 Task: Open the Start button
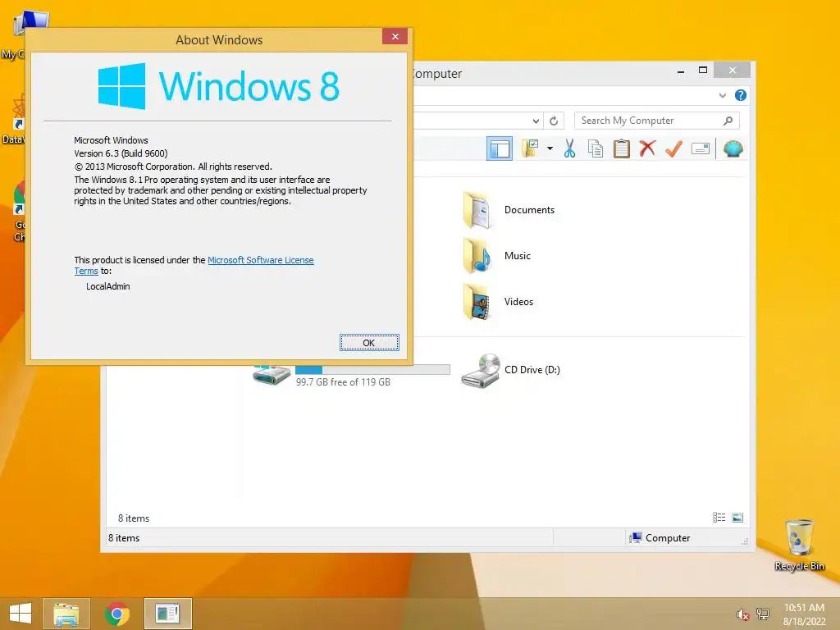[21, 614]
